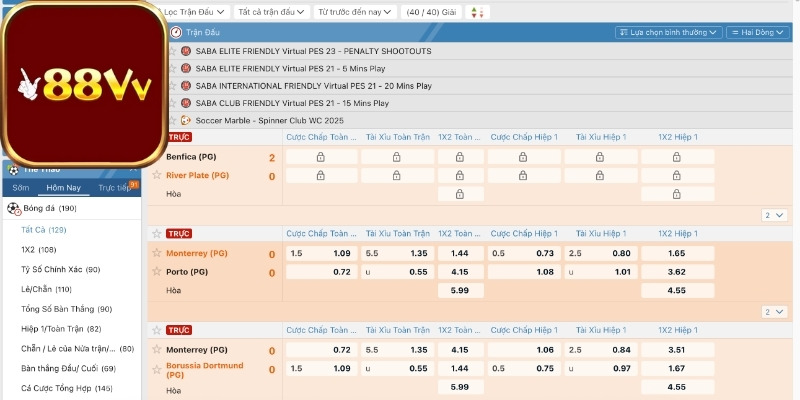
Task: Pick the 5.99 draw odds under Monterrey vs Porto
Action: point(459,290)
